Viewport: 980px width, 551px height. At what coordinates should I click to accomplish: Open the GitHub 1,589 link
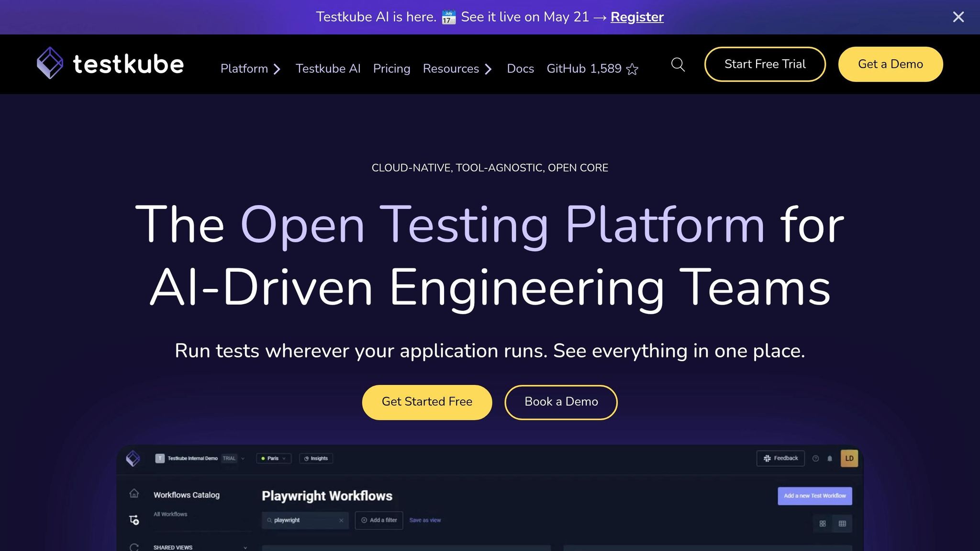pyautogui.click(x=592, y=69)
